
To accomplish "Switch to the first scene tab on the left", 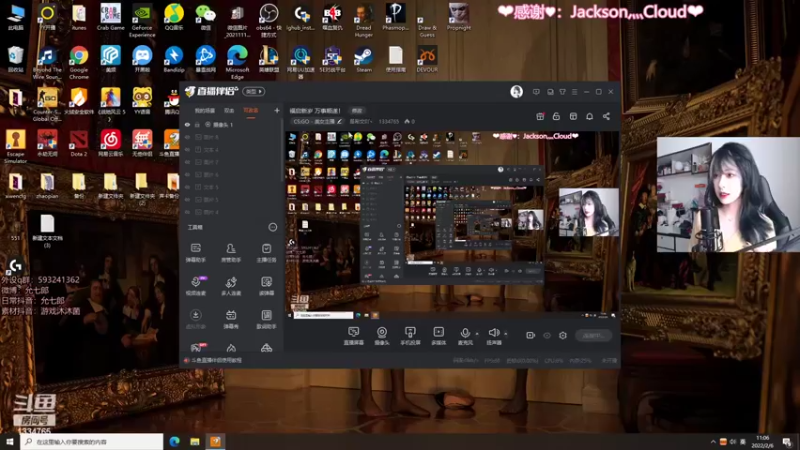I will (205, 111).
